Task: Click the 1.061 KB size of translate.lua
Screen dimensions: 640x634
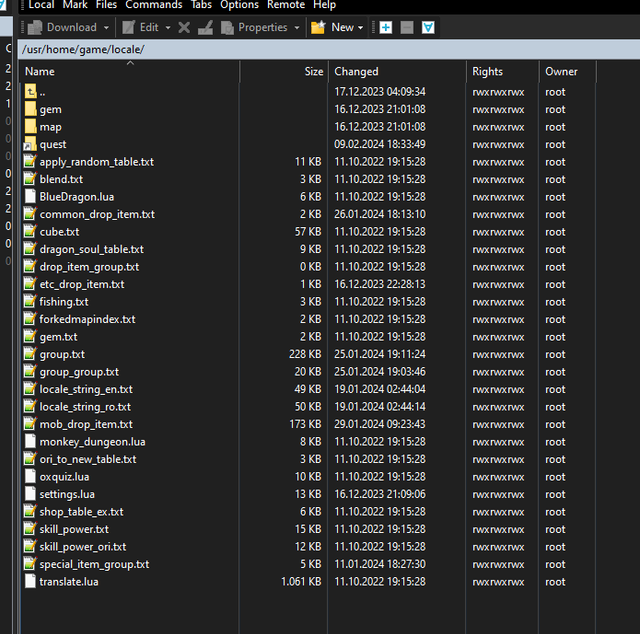Action: pyautogui.click(x=301, y=581)
